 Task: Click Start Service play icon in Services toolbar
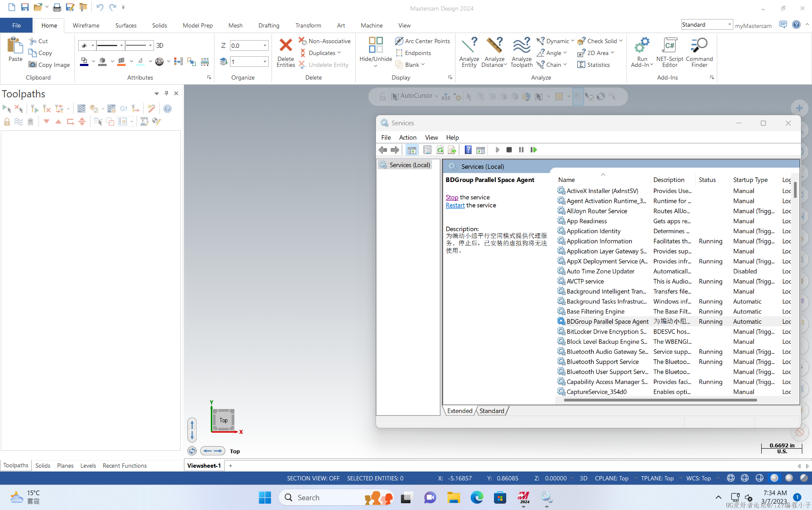pos(497,150)
